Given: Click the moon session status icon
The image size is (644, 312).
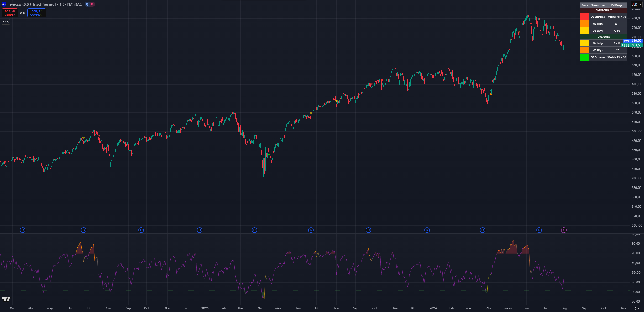Looking at the screenshot, I should [87, 4].
